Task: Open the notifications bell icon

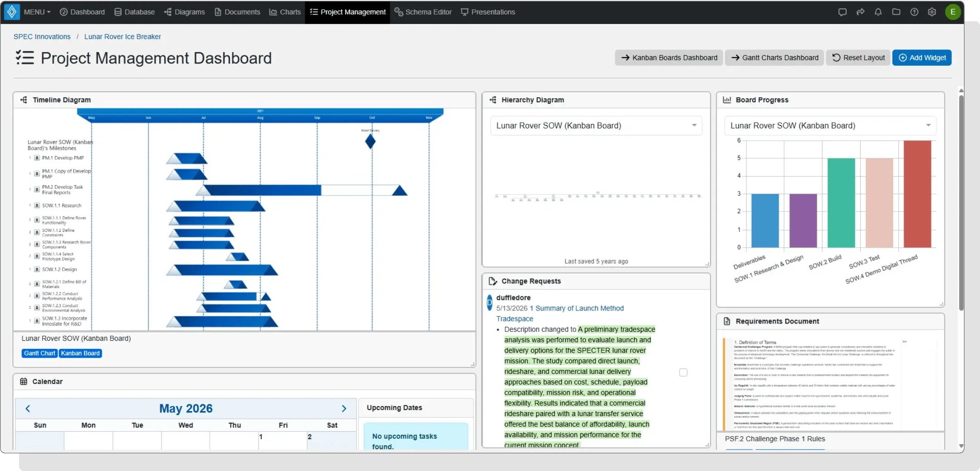Action: tap(878, 12)
